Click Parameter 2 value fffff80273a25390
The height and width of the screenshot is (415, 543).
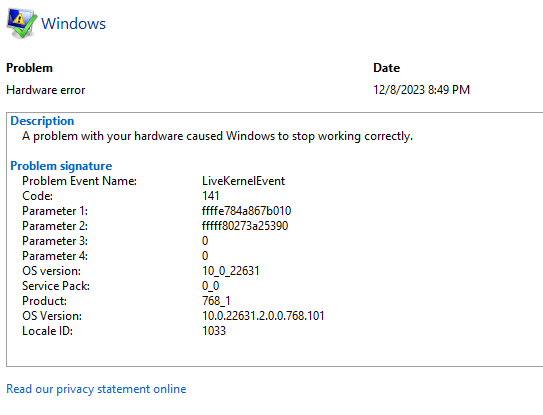pyautogui.click(x=245, y=226)
